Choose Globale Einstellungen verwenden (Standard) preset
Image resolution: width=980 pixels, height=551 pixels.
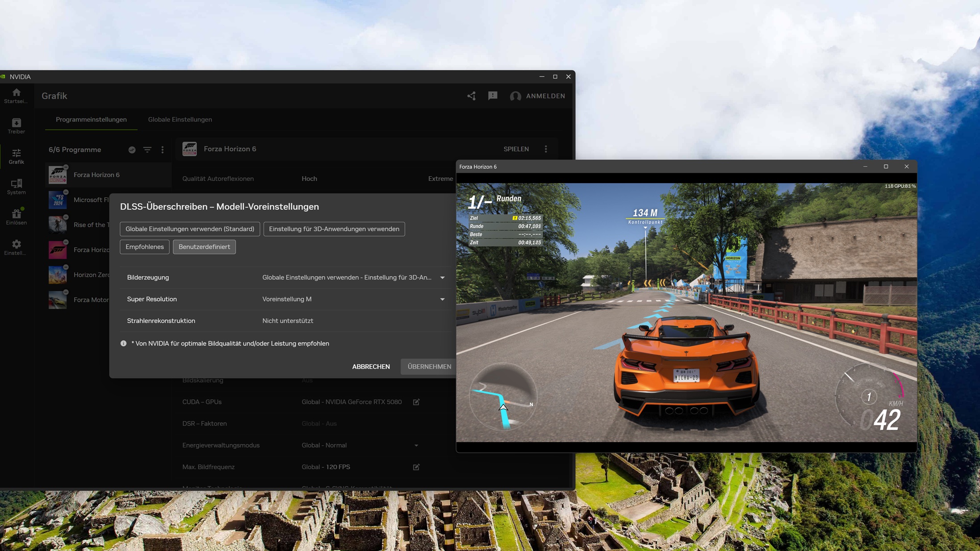coord(190,229)
